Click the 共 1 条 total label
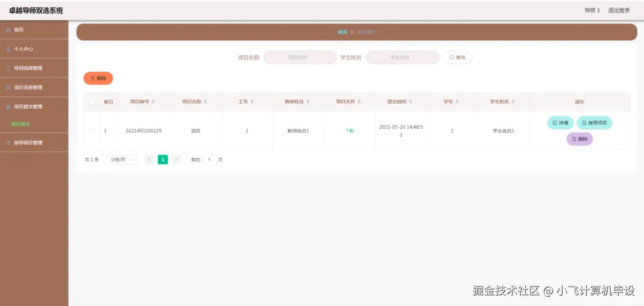This screenshot has height=306, width=644. [x=92, y=160]
